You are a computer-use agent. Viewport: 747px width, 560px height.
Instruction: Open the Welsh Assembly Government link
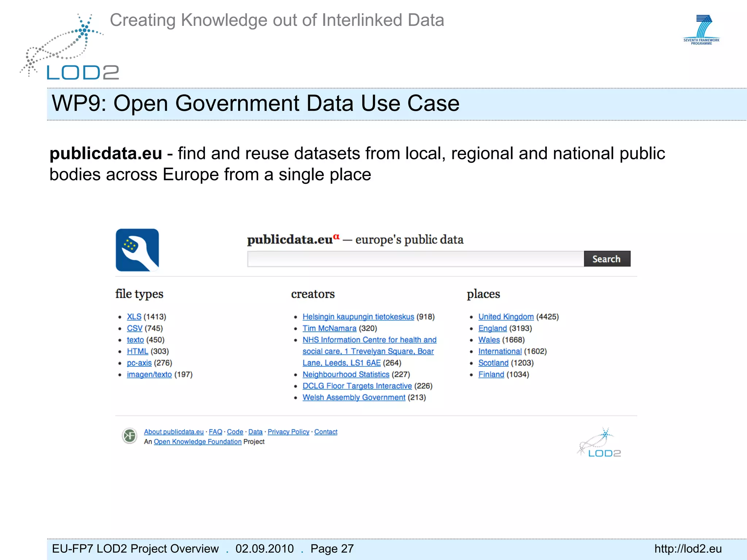[x=354, y=397]
